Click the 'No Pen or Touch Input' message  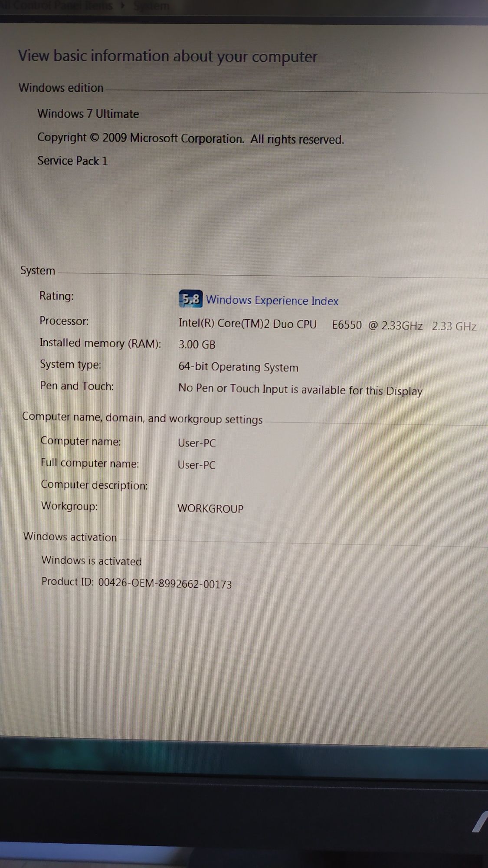(300, 390)
